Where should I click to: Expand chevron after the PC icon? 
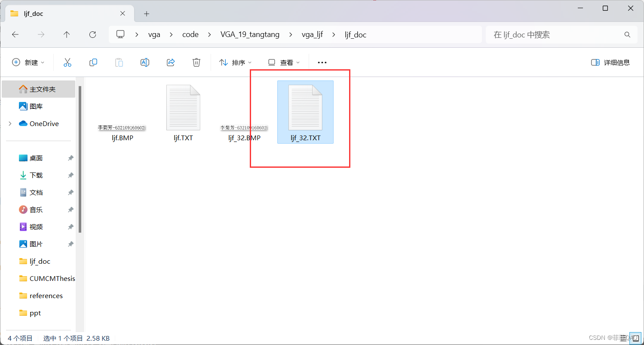[x=137, y=35]
